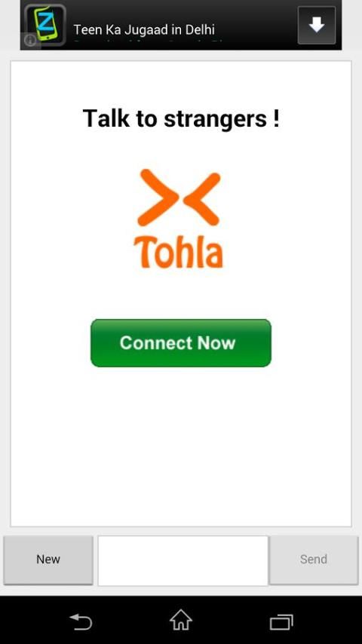Tap the cut-off subtitle line in ad banner
Screen dimensions: 362x644
[148, 41]
